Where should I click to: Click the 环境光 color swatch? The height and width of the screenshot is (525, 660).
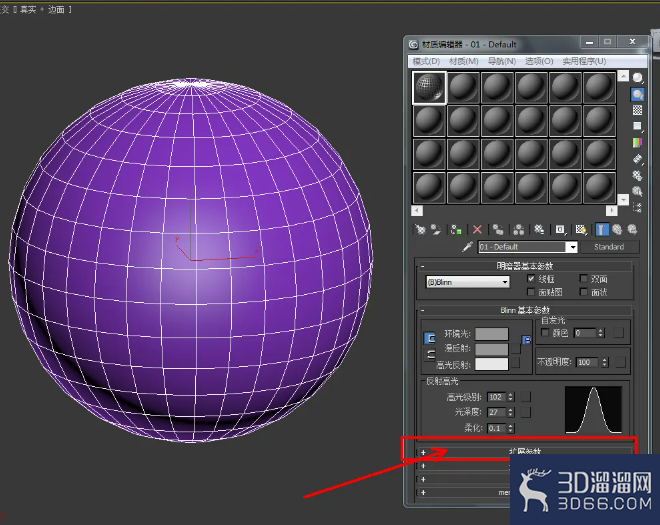point(492,334)
